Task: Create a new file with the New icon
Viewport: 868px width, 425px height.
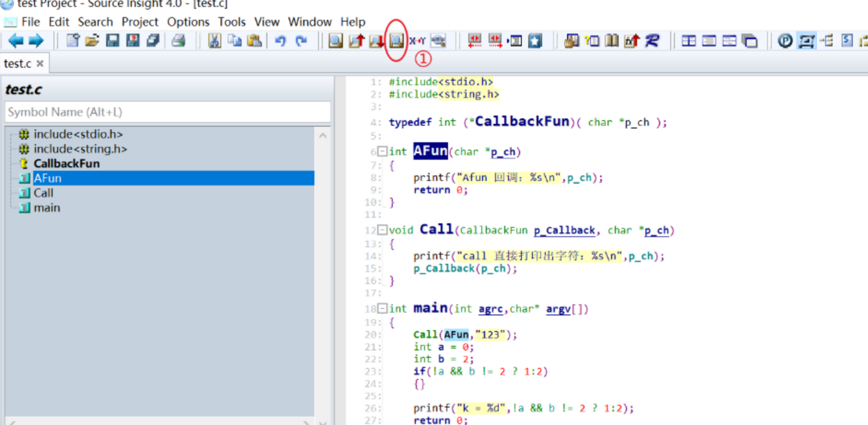Action: pyautogui.click(x=72, y=41)
